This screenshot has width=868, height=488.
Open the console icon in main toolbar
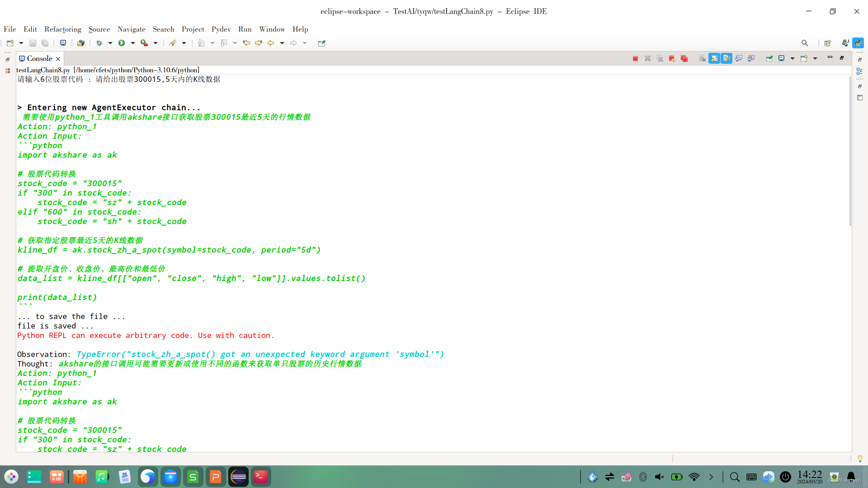click(63, 43)
